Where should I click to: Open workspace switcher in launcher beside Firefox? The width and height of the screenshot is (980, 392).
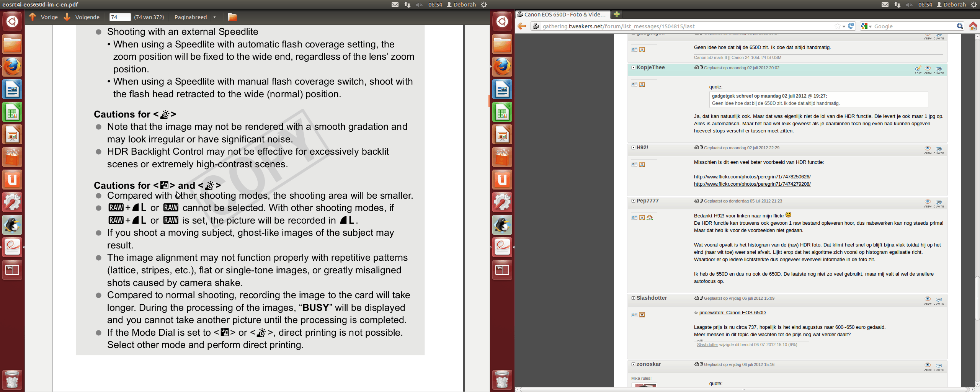502,270
